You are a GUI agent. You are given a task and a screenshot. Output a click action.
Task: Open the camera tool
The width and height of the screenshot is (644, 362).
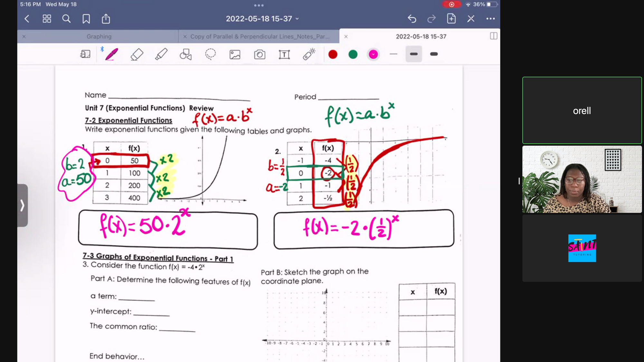click(x=260, y=54)
